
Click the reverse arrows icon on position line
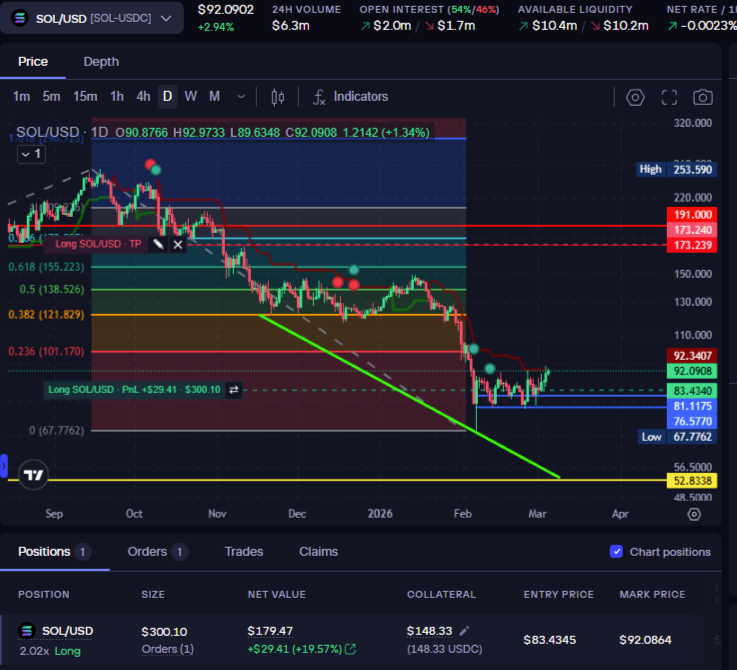tap(234, 390)
